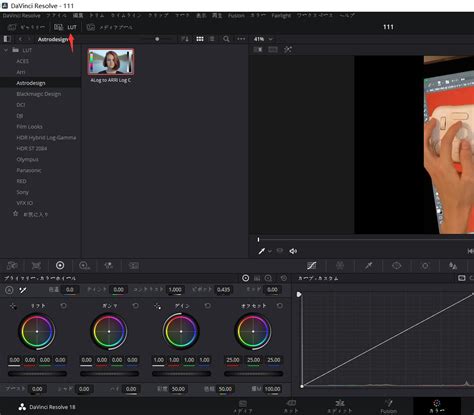Select the viewer qualifier eyedropper

261,251
